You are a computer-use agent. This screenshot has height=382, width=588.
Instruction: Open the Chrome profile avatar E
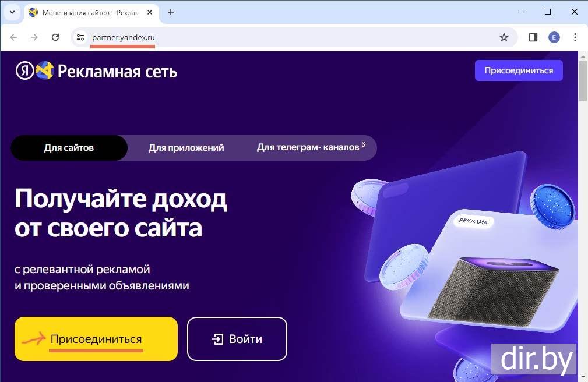[554, 37]
